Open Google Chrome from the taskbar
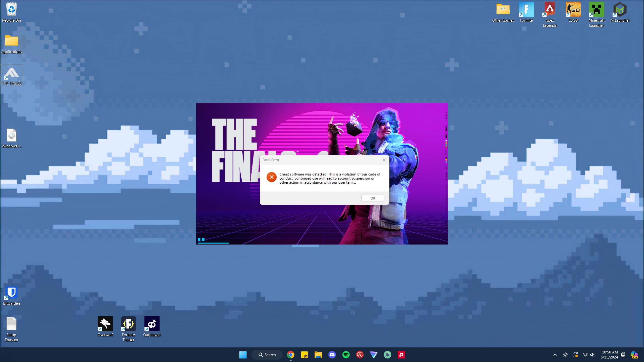 (290, 355)
